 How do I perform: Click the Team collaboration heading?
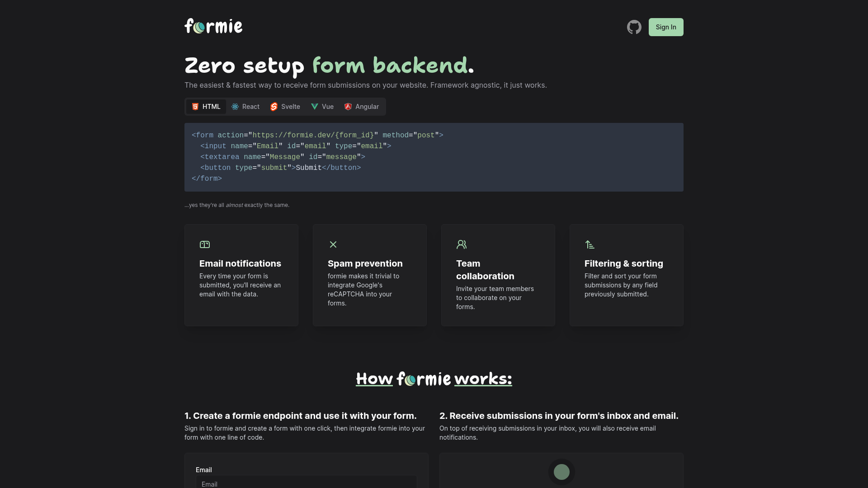(x=485, y=270)
